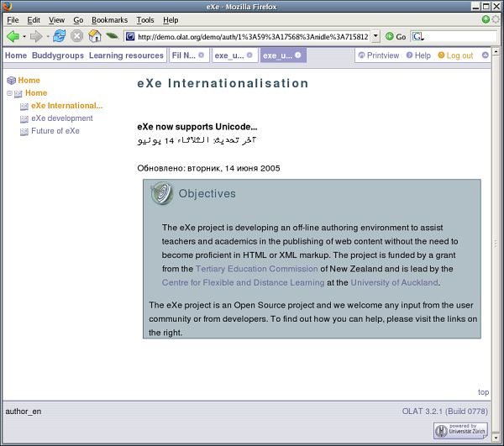
Task: Select eXe International... in the tree
Action: pyautogui.click(x=67, y=105)
